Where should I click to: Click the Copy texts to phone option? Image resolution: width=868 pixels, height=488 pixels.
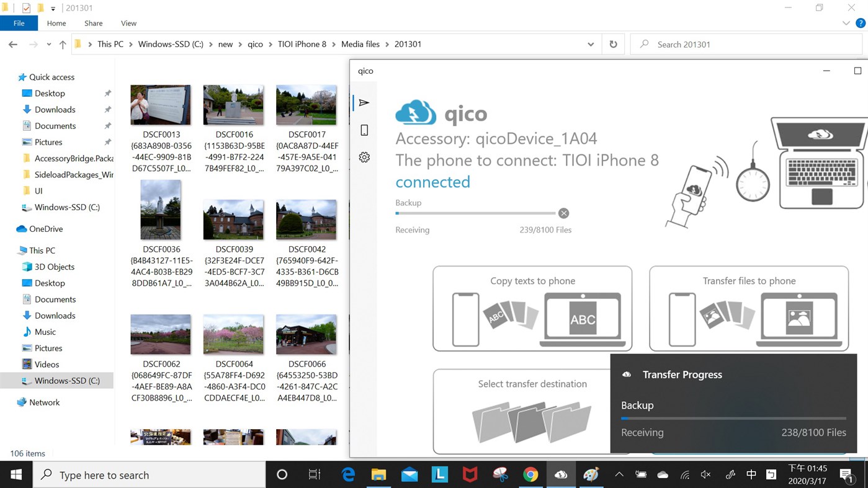click(532, 308)
